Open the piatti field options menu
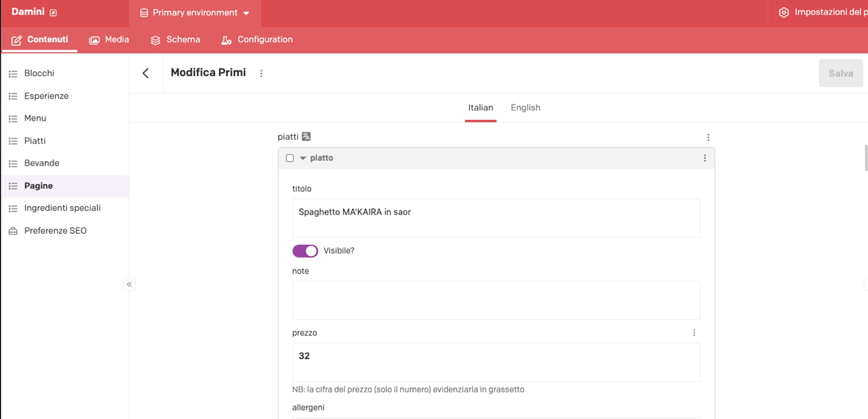Image resolution: width=868 pixels, height=419 pixels. (x=708, y=137)
